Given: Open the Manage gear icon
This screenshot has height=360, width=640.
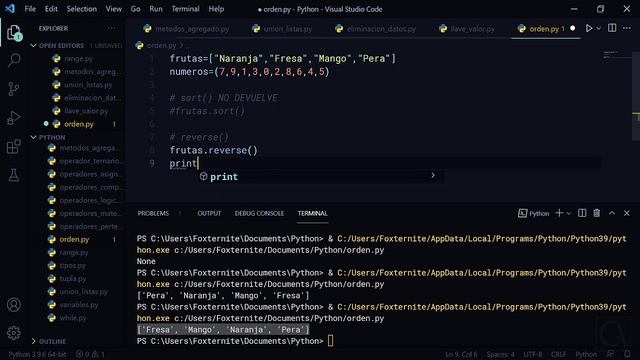Looking at the screenshot, I should click(x=13, y=333).
